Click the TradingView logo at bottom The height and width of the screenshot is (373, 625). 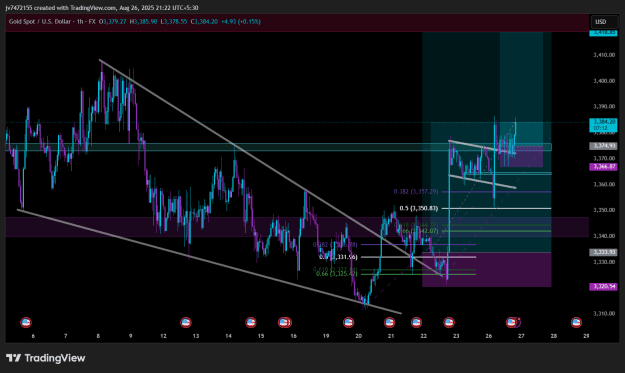pos(45,358)
